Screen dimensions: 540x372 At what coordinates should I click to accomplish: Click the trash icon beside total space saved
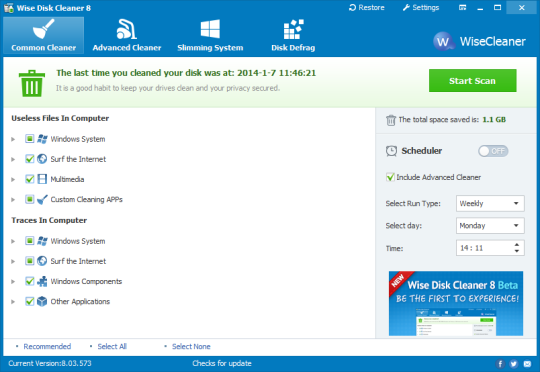[x=391, y=120]
